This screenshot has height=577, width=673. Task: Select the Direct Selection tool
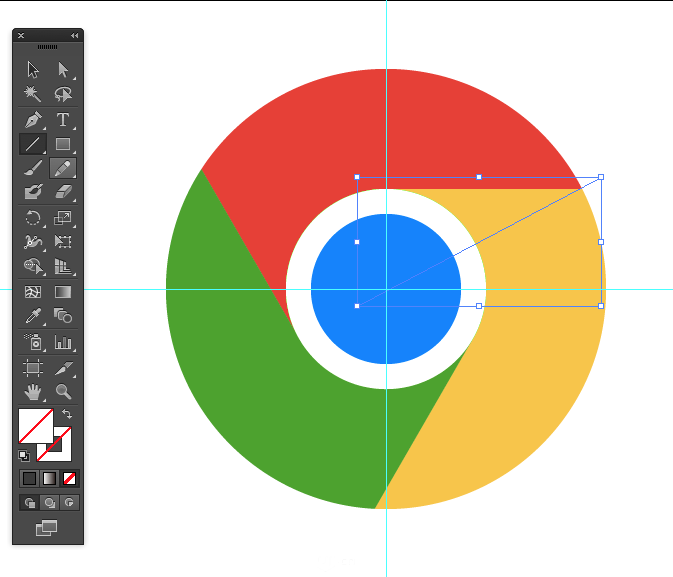[x=63, y=70]
